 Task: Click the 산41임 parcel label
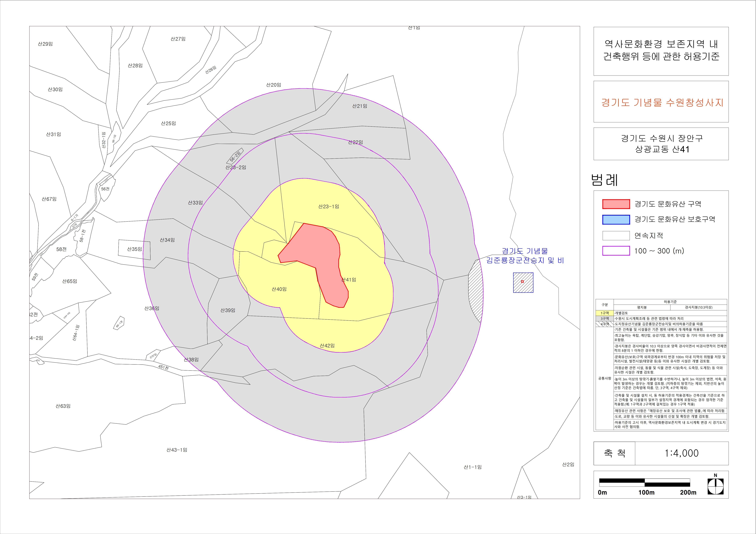(349, 280)
